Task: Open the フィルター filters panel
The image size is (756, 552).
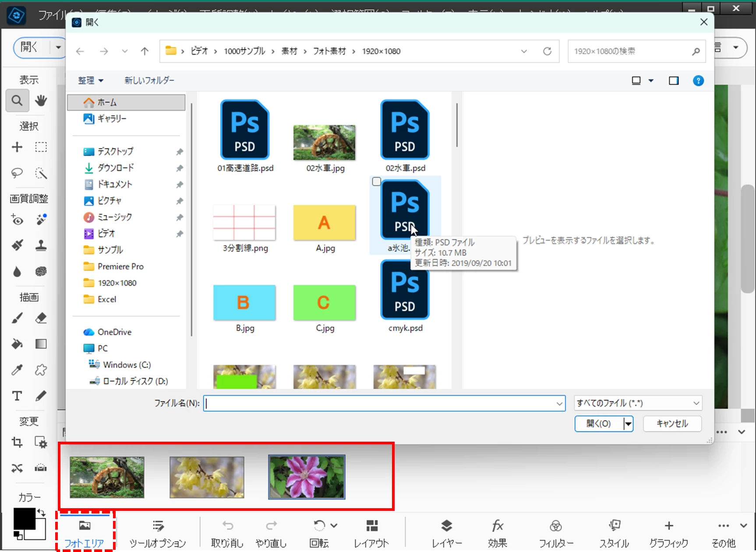Action: pyautogui.click(x=556, y=533)
